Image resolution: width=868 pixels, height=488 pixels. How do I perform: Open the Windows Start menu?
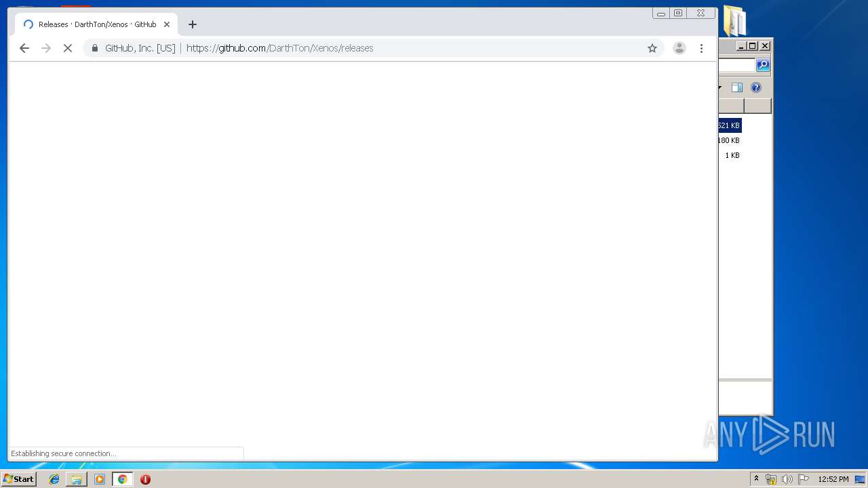[18, 479]
